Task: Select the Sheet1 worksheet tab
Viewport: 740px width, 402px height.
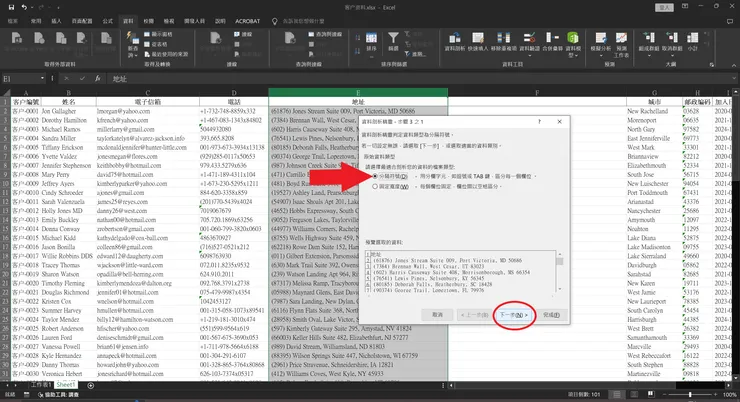Action: pos(66,384)
